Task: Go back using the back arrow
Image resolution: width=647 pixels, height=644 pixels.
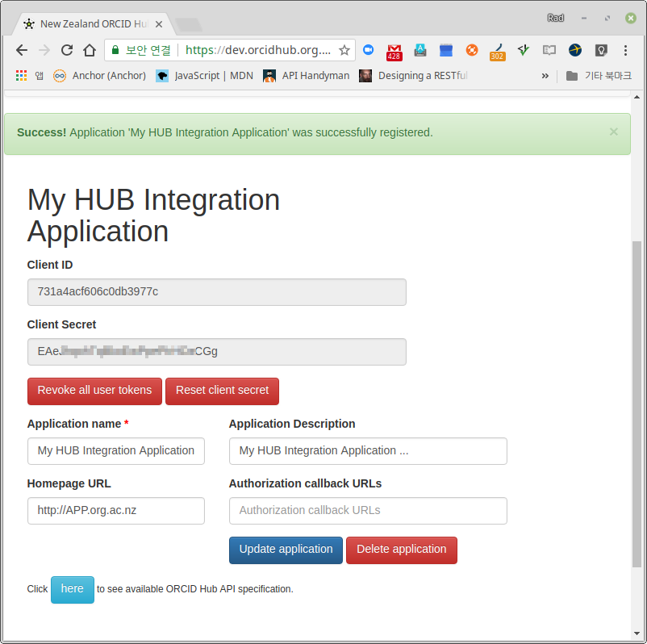Action: pyautogui.click(x=22, y=50)
